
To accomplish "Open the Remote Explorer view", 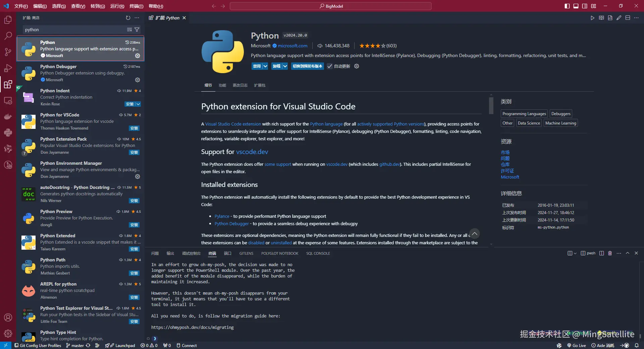I will (x=8, y=100).
